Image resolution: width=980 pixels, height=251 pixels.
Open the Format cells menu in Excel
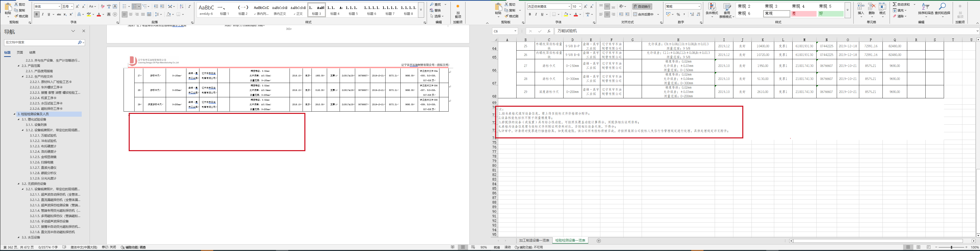click(883, 10)
